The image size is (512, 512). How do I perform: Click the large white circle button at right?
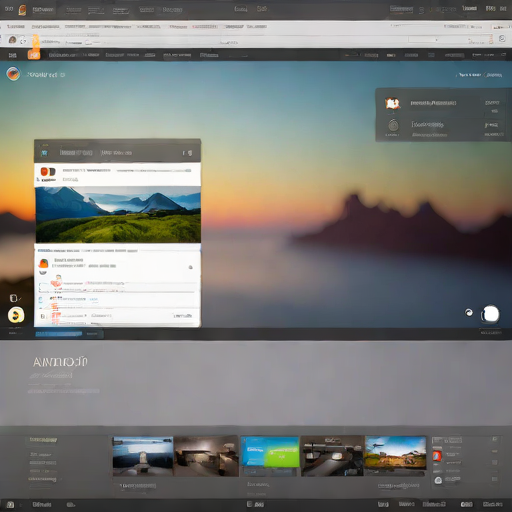pyautogui.click(x=490, y=314)
